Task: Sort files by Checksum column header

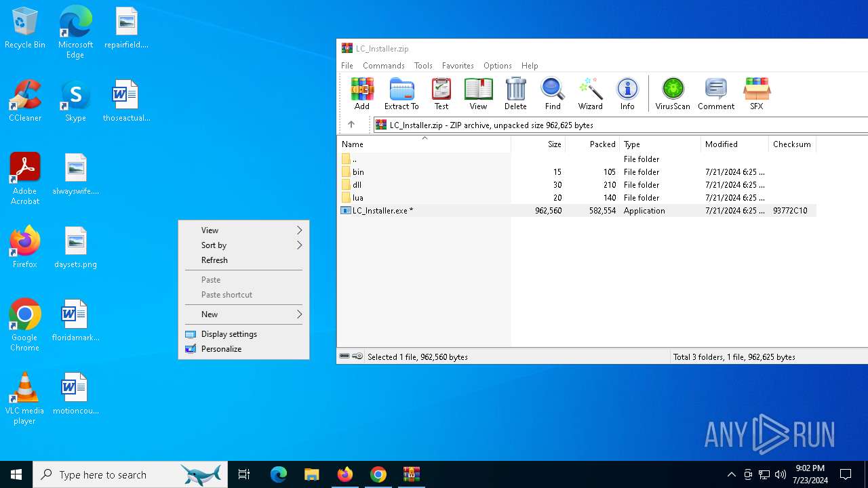Action: [x=792, y=144]
